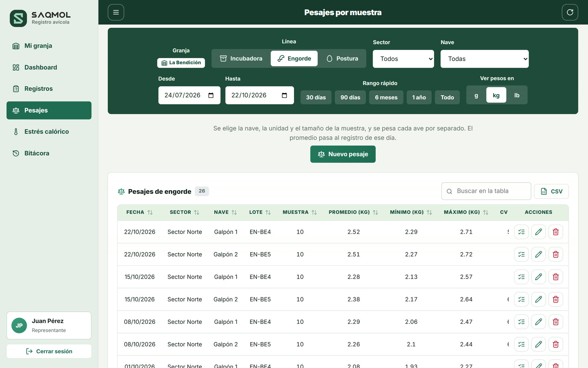Sort table by Fecha column

[x=139, y=212]
